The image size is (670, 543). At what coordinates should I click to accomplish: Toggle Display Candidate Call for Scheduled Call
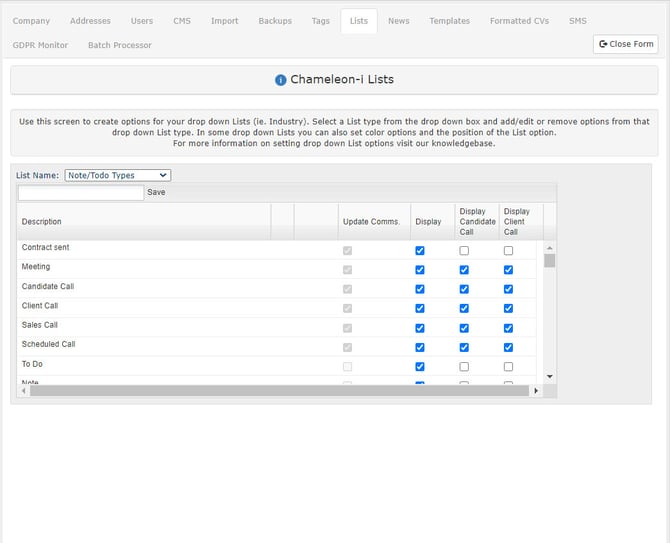(x=464, y=347)
